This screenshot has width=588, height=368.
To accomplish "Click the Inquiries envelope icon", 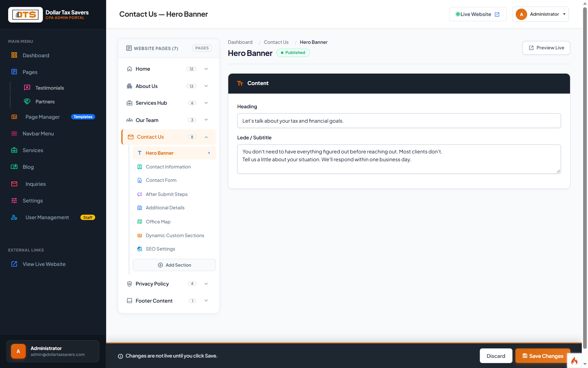I will click(x=14, y=184).
